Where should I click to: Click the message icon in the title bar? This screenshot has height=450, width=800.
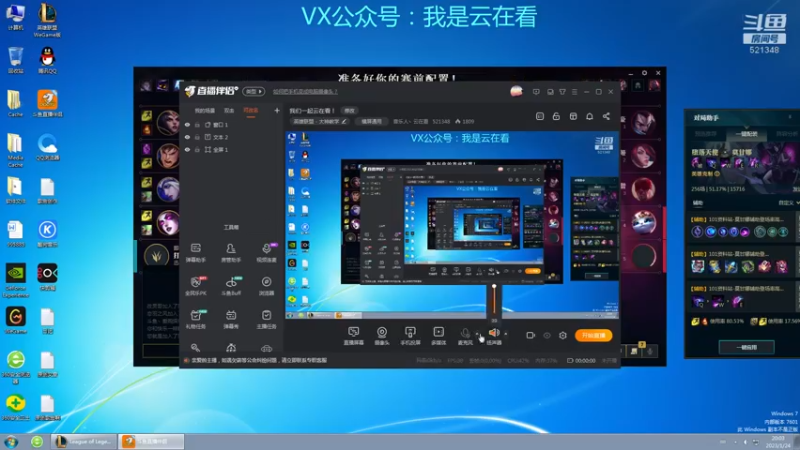point(536,92)
